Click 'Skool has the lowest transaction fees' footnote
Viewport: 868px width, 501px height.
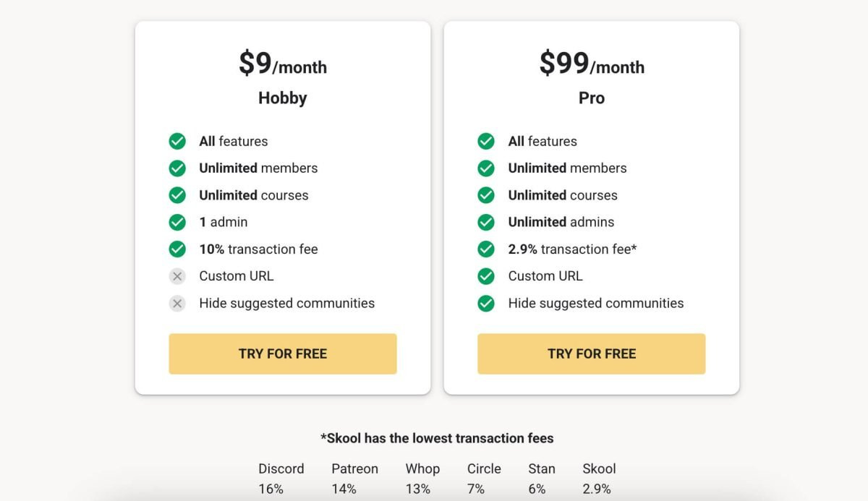click(437, 438)
